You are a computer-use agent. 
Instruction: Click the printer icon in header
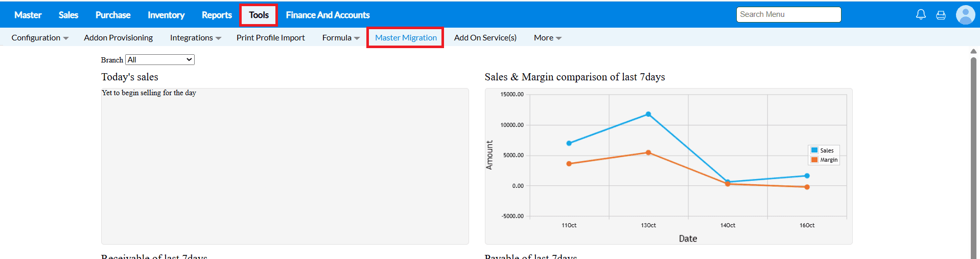[941, 15]
